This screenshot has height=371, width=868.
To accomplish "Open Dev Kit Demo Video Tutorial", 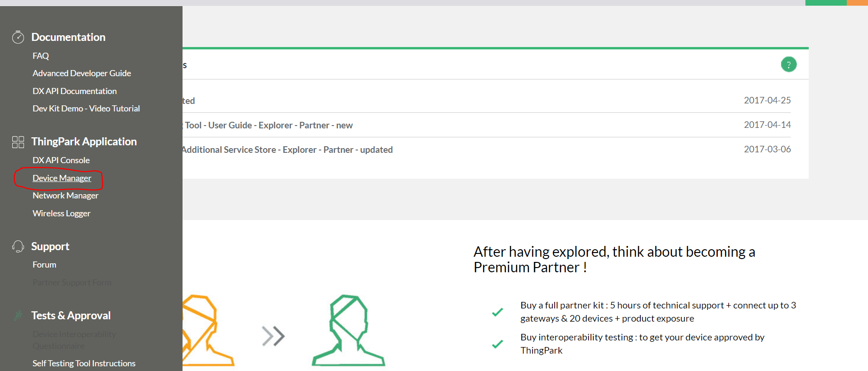I will (x=86, y=109).
